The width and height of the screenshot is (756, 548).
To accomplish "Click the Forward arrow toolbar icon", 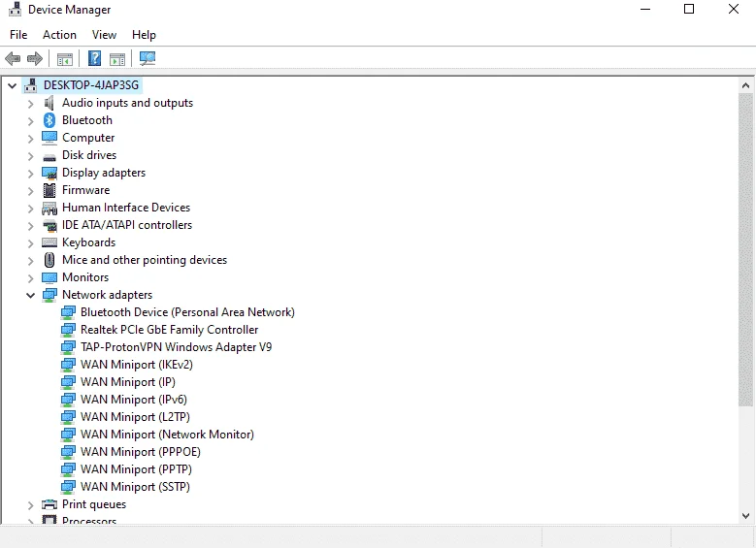I will pos(35,59).
